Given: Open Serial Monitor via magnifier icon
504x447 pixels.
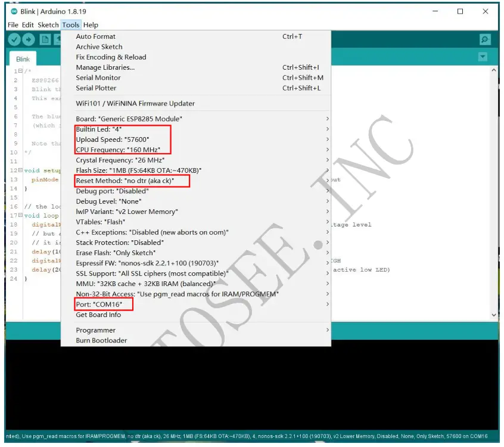Looking at the screenshot, I should point(484,39).
